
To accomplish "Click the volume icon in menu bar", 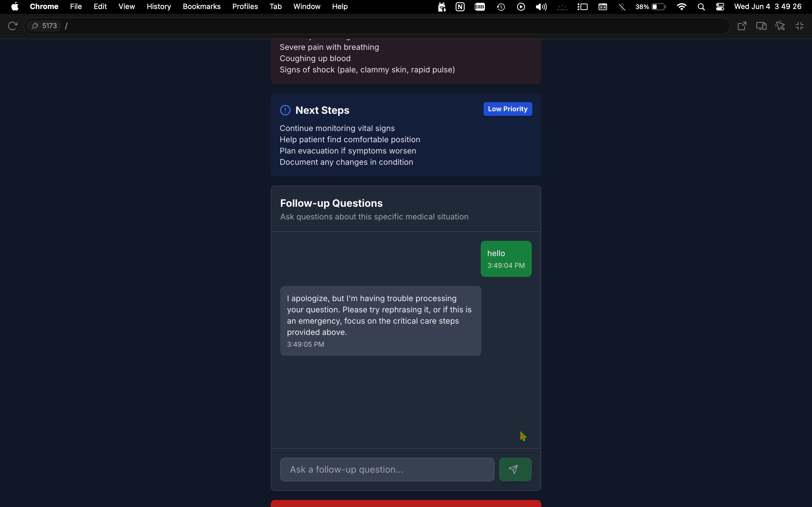I will coord(541,7).
